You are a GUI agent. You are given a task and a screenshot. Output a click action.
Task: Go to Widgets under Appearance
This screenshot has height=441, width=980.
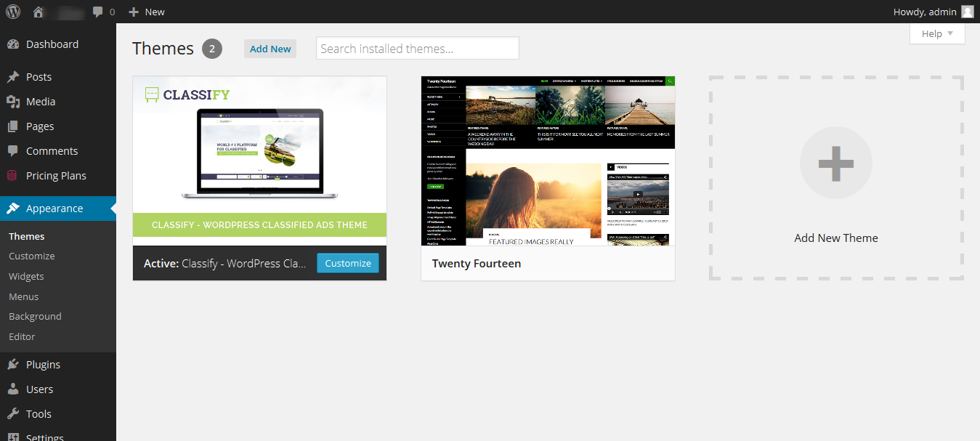tap(26, 277)
